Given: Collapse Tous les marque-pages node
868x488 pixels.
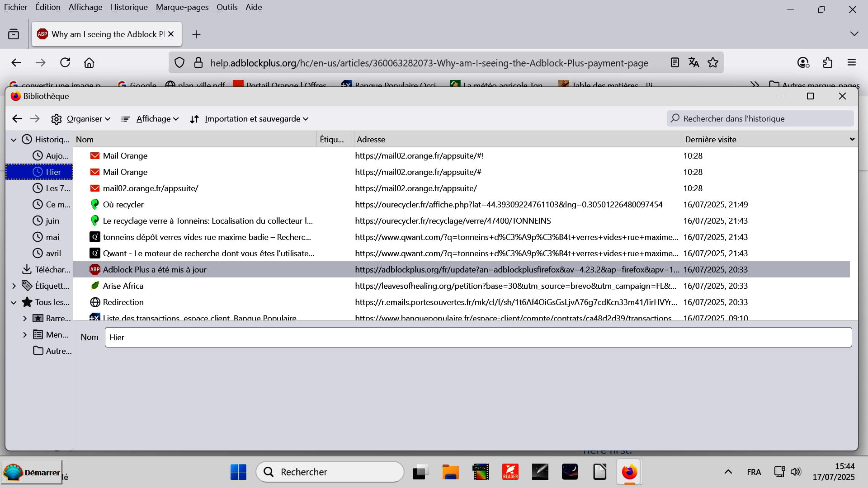Looking at the screenshot, I should tap(14, 302).
